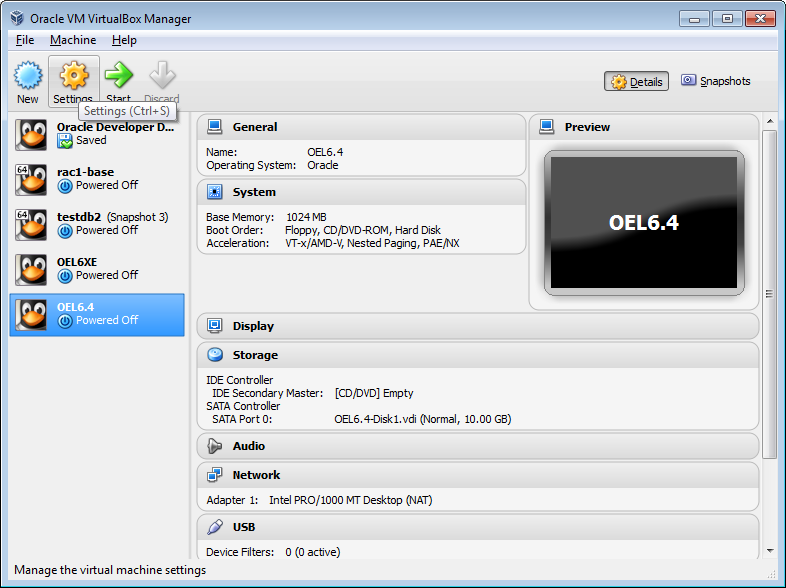Click the OEL6.4 preview thumbnail
This screenshot has width=786, height=588.
coord(644,223)
